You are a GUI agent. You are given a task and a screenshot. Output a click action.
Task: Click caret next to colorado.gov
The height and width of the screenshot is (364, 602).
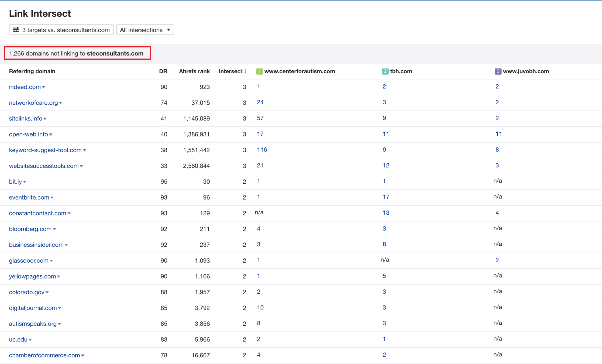click(47, 293)
